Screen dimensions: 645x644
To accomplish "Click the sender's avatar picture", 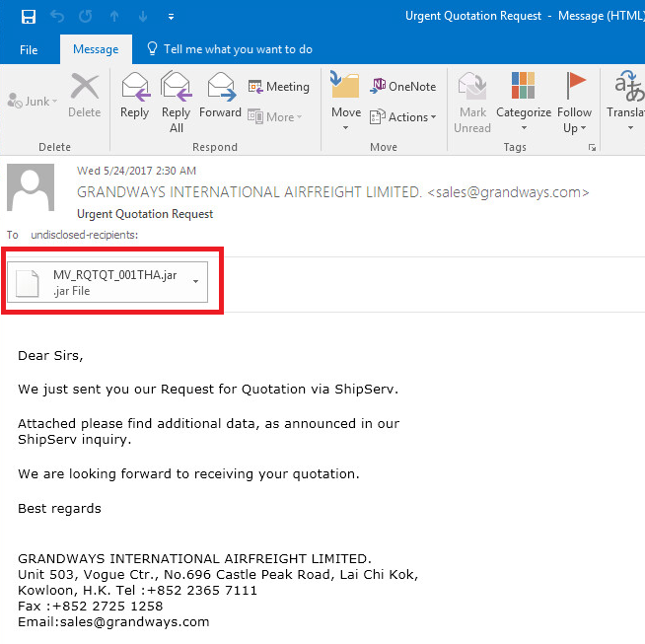I will coord(31,187).
